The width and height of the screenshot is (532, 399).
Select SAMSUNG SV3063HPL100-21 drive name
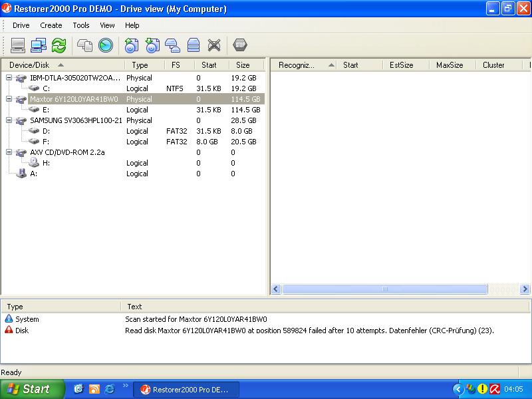click(76, 120)
